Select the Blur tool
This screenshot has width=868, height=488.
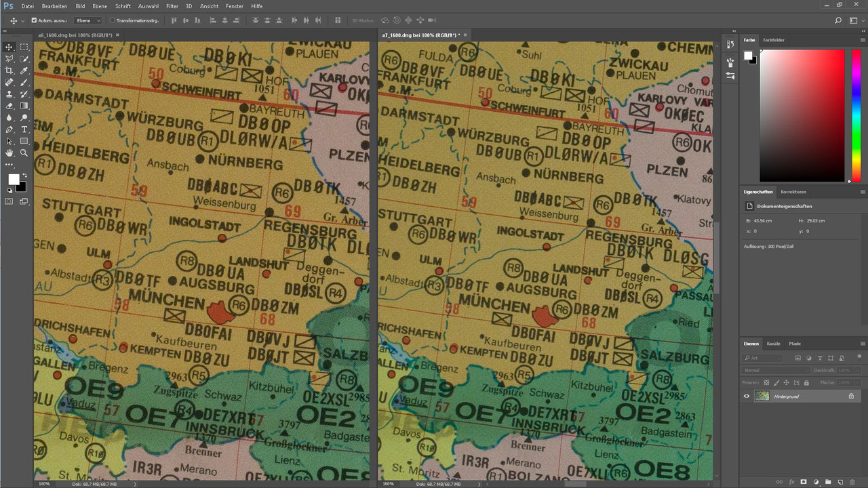[x=9, y=117]
